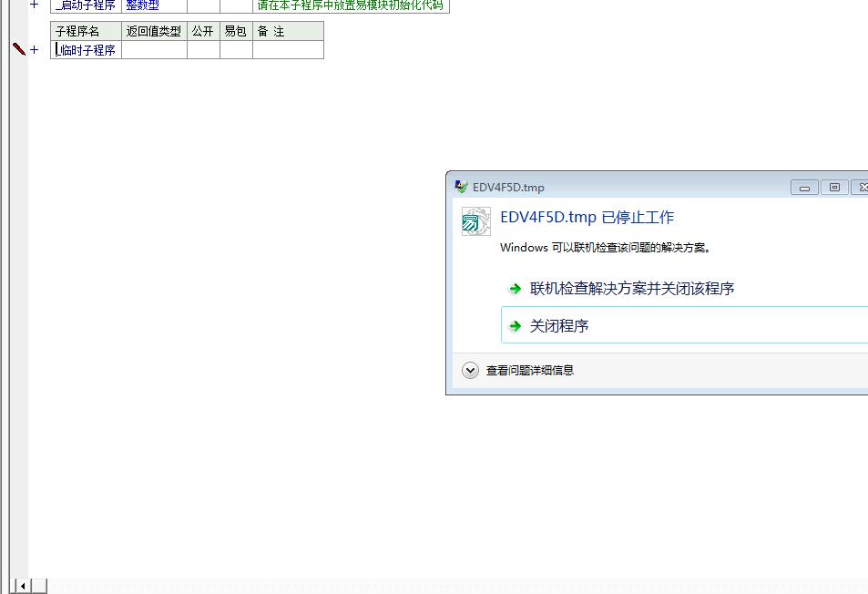868x594 pixels.
Task: Maximize the EDV4F5D.tmp error dialog
Action: [833, 188]
